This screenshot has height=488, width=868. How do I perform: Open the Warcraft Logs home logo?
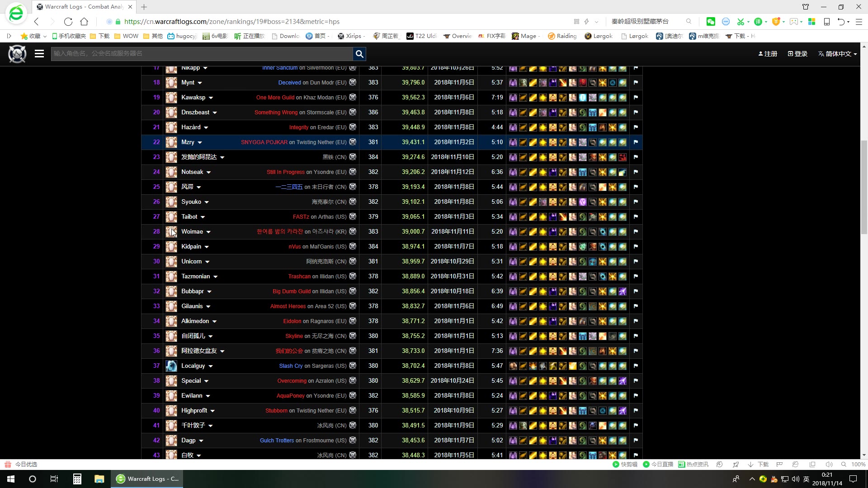coord(17,54)
